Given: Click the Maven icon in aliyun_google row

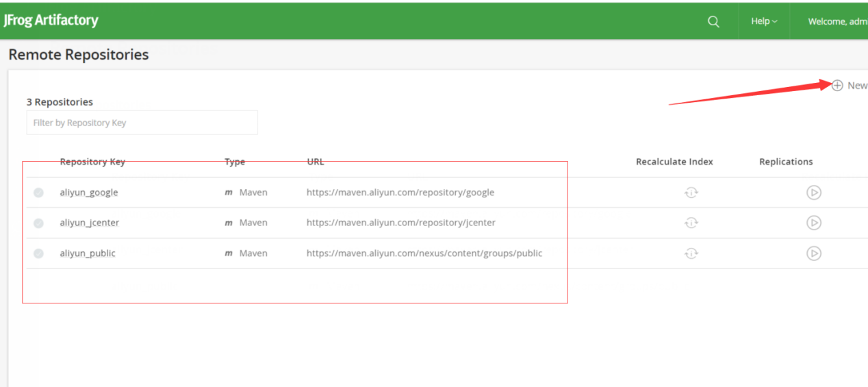Looking at the screenshot, I should tap(229, 193).
